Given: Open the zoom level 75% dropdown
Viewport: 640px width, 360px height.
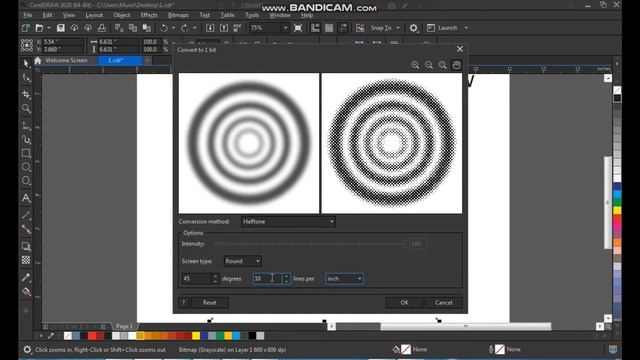Looking at the screenshot, I should 285,28.
